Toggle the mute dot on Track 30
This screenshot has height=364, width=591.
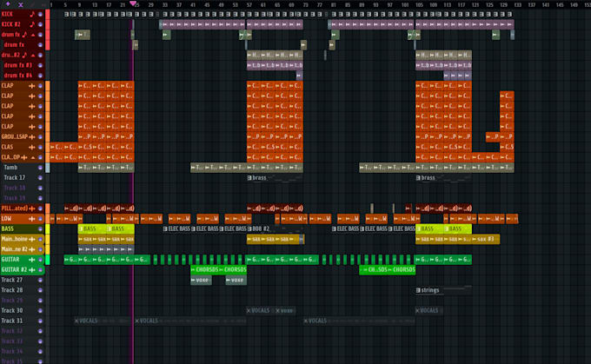click(x=40, y=310)
